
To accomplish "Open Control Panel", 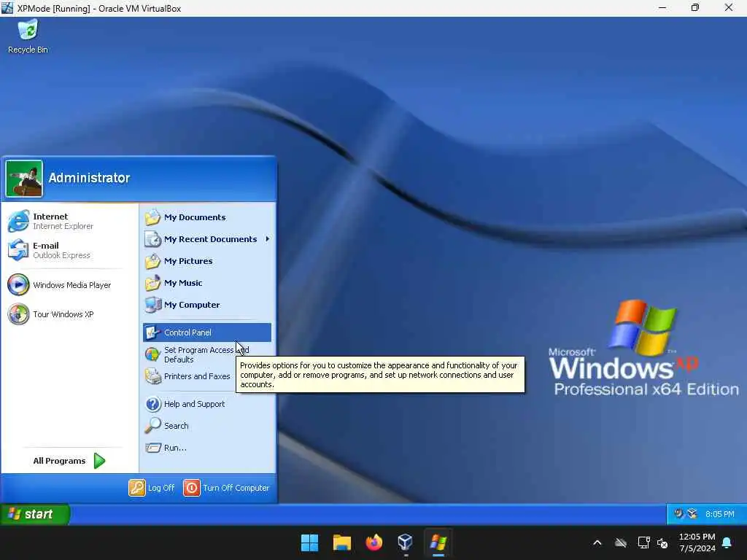I will click(x=206, y=332).
